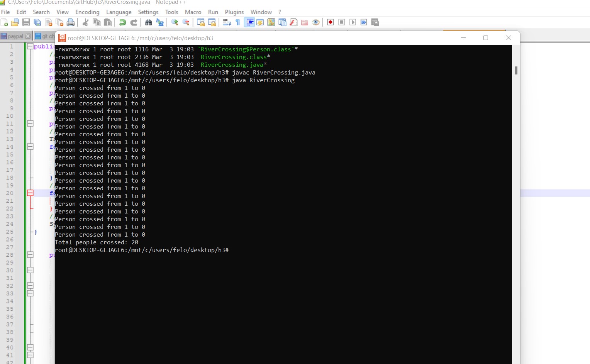Screen dimensions: 590x364
Task: Cut selection with the scissors icon
Action: click(85, 22)
